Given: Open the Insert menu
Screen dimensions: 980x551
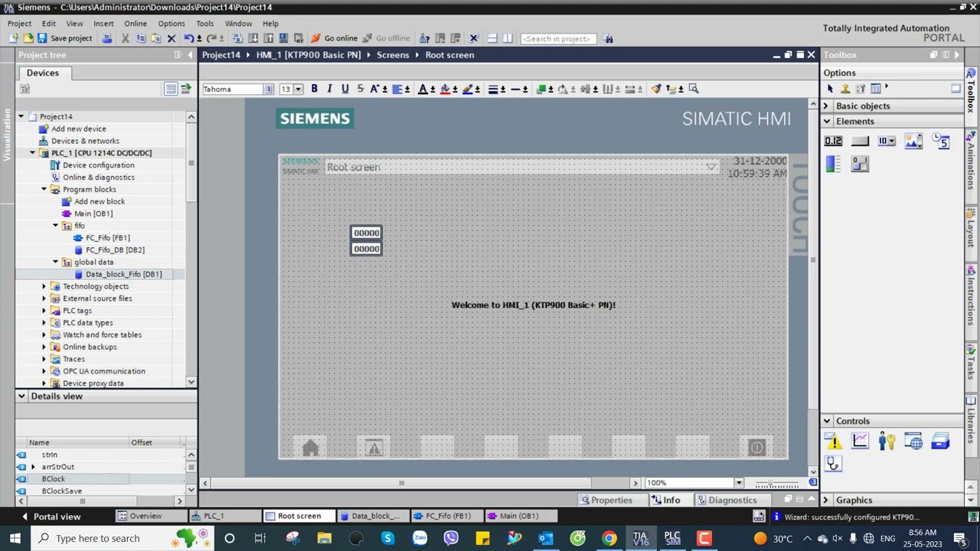Looking at the screenshot, I should point(103,24).
